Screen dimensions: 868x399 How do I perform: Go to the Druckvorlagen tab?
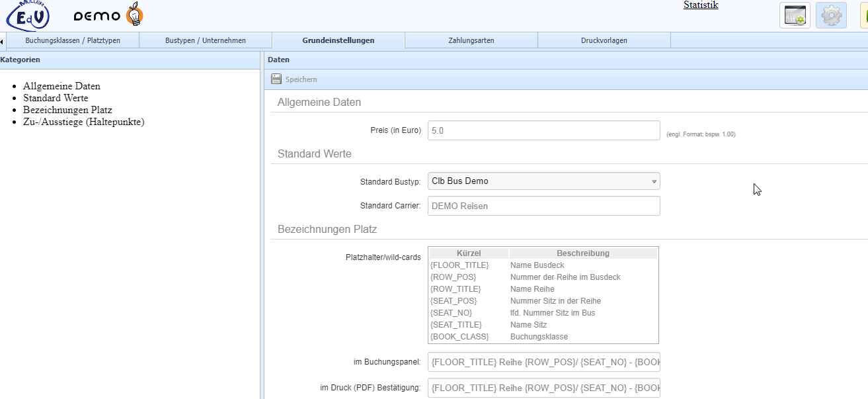(604, 40)
